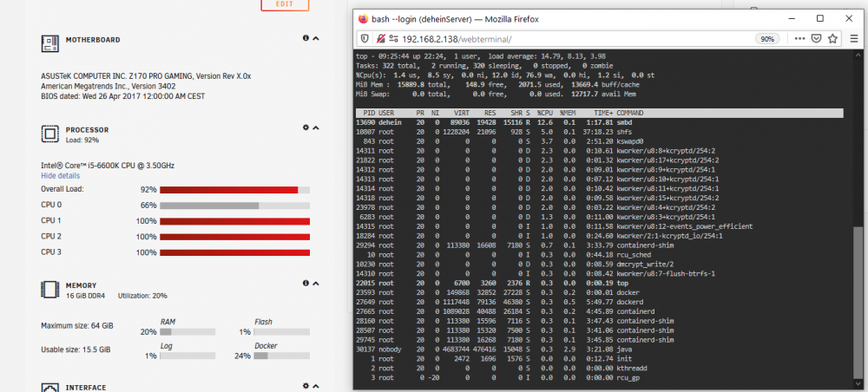Screen dimensions: 868x392
Task: Click the 'rcu_gp' process text
Action: pyautogui.click(x=628, y=377)
